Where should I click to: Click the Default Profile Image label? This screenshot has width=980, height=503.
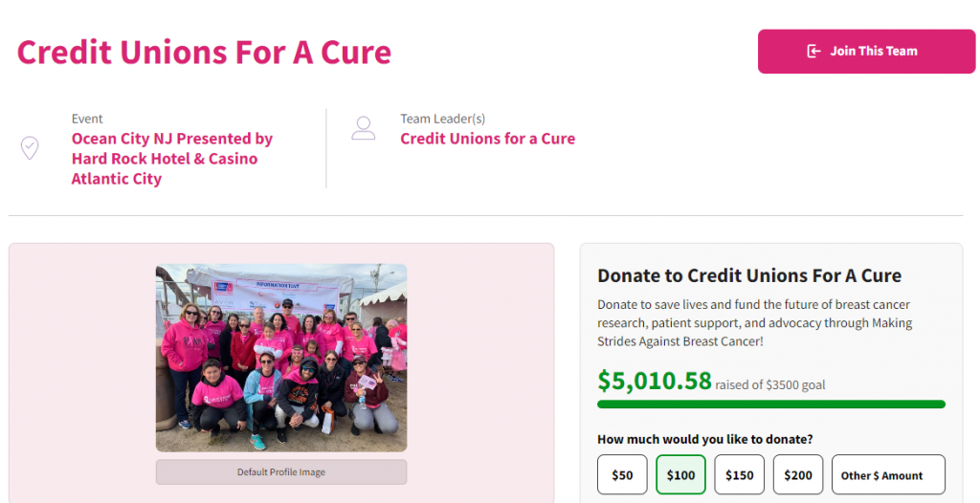point(281,472)
